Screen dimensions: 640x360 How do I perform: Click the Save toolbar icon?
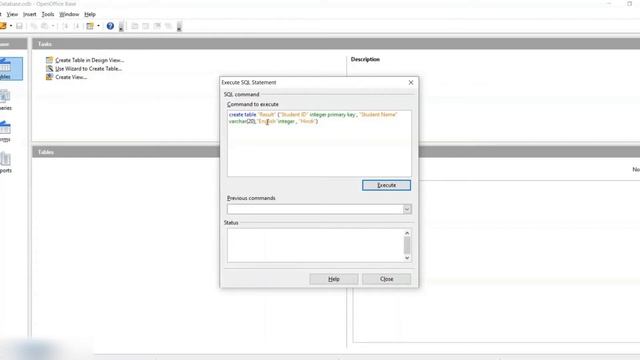tap(19, 26)
